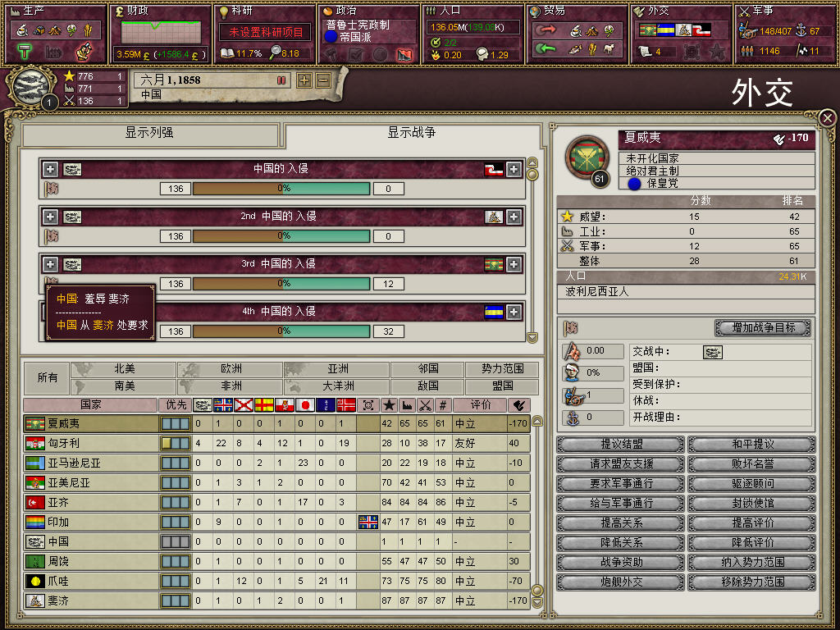Decrease game speed with minus button

coord(323,81)
